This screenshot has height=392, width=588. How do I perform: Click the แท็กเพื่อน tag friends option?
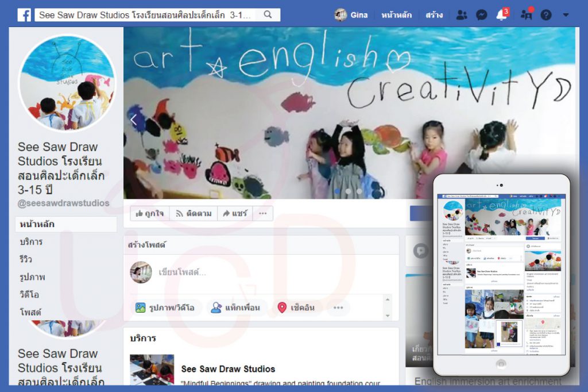coord(235,308)
